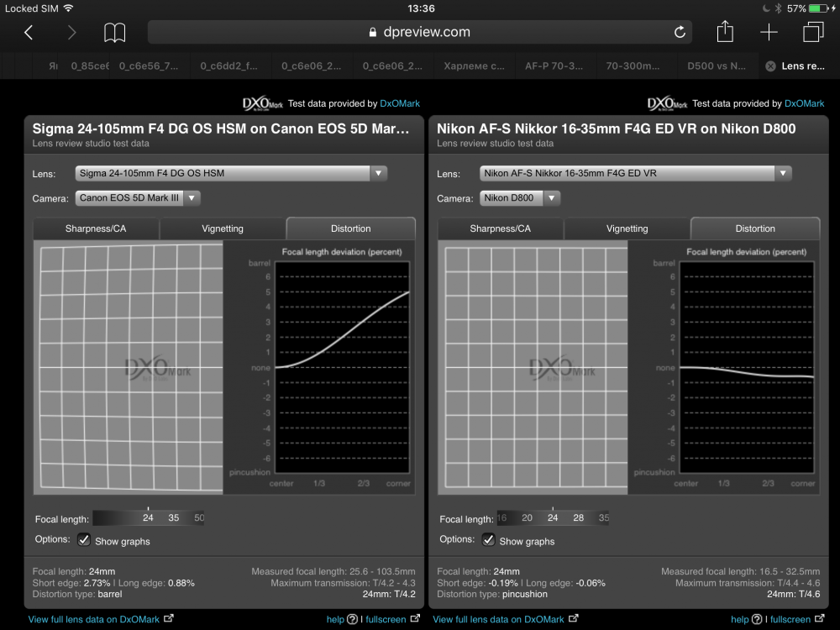Add a new Safari tab

pyautogui.click(x=769, y=32)
